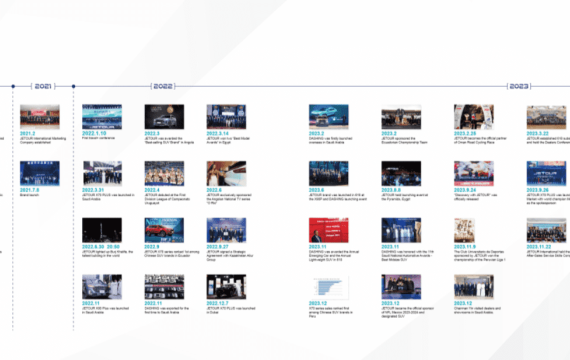Open the 2023.12 bar chart sales thumbnail
The height and width of the screenshot is (360, 570).
click(329, 287)
